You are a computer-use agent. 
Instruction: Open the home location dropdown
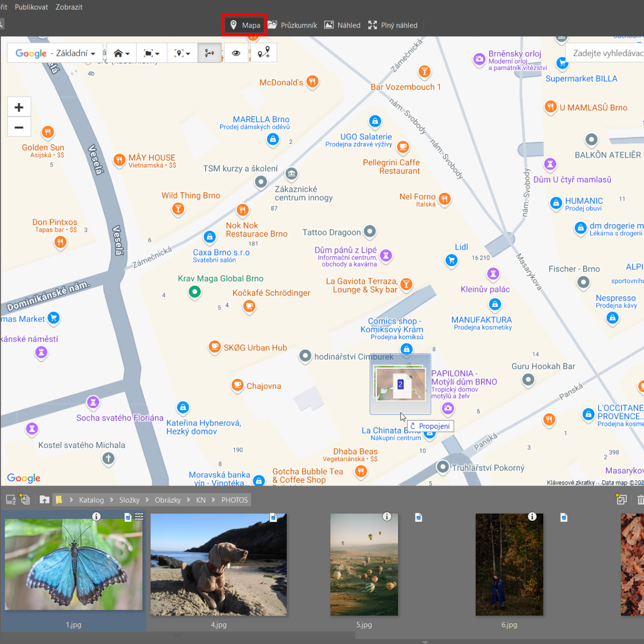(x=121, y=53)
